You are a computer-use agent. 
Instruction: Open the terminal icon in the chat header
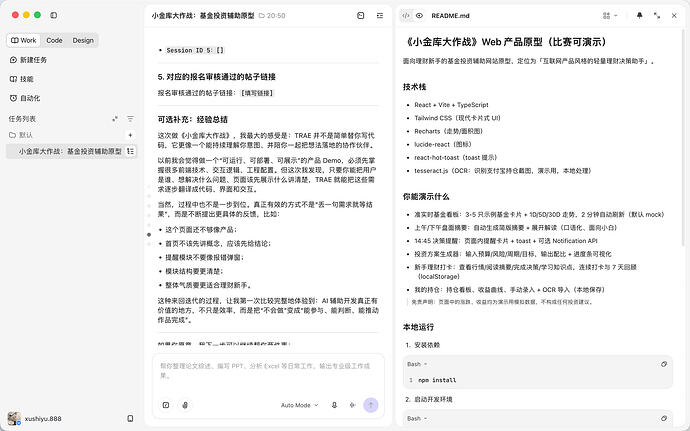[x=360, y=15]
